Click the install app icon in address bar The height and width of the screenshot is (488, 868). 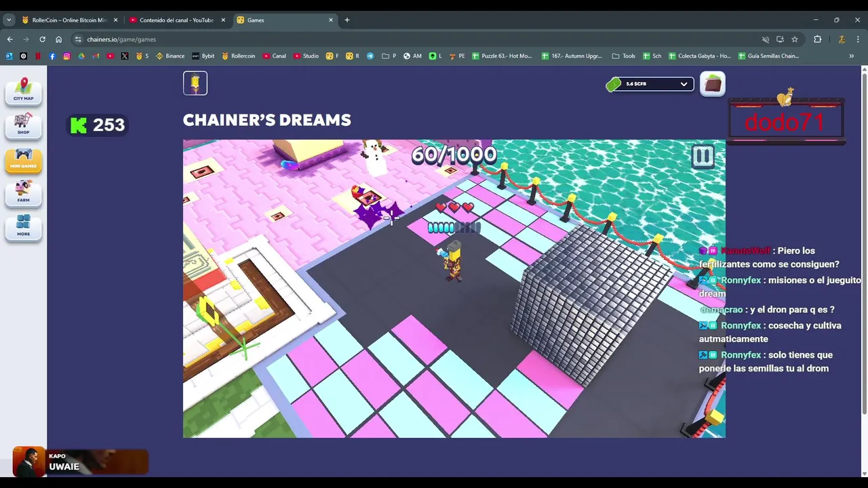[x=780, y=39]
